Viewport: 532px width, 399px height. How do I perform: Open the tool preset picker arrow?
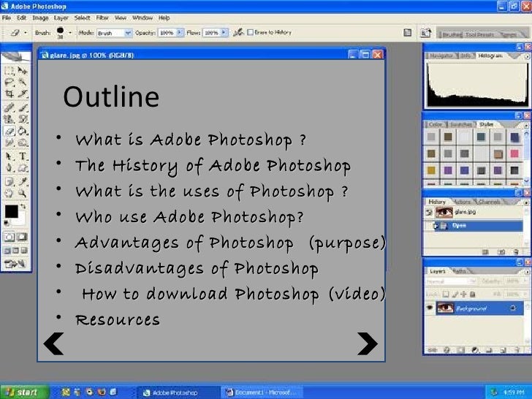click(x=26, y=33)
